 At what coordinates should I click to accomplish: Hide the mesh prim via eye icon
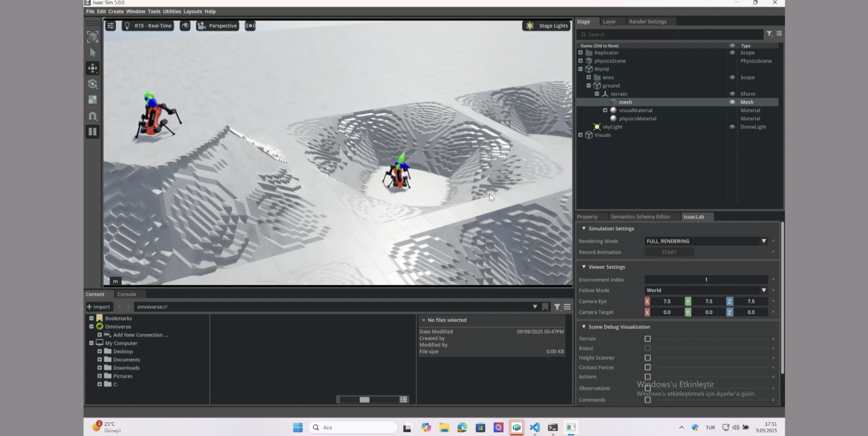(x=732, y=102)
